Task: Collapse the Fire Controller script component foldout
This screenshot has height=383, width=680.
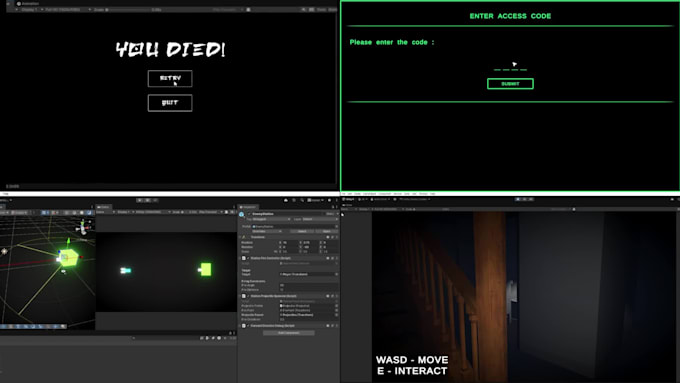Action: (239, 258)
